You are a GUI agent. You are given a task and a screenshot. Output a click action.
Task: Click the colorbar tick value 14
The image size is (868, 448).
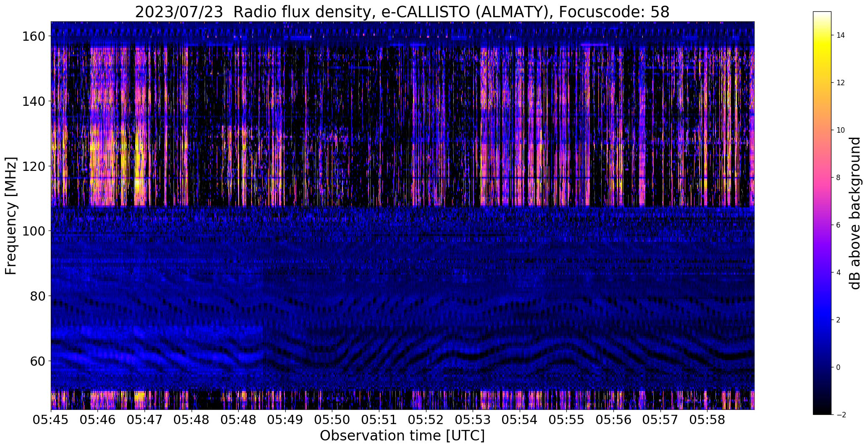click(x=841, y=36)
